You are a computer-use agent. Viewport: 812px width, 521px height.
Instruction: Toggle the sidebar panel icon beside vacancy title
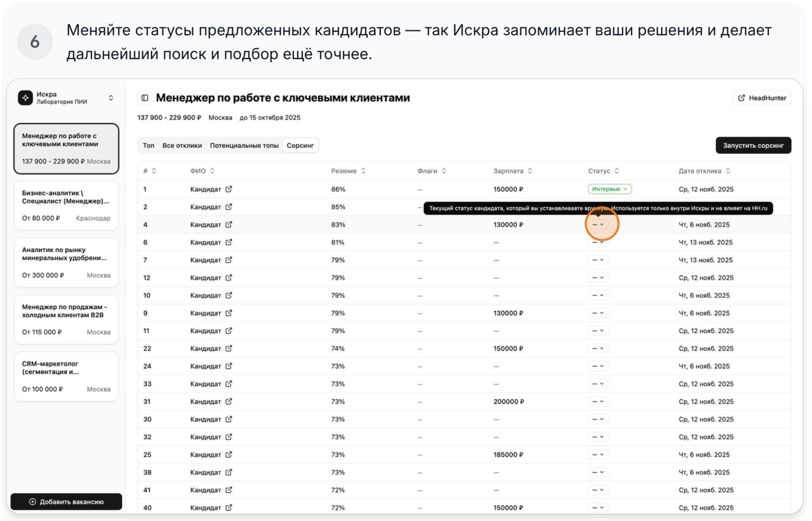point(145,98)
